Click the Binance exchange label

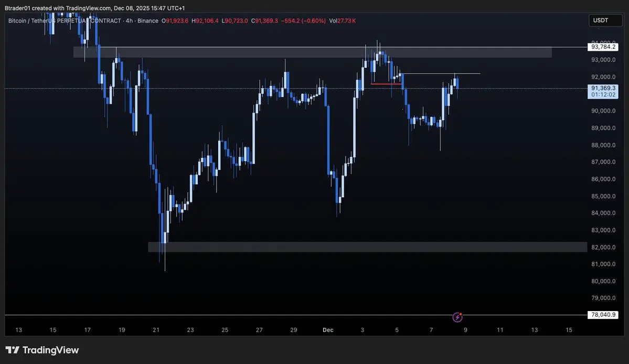(147, 21)
